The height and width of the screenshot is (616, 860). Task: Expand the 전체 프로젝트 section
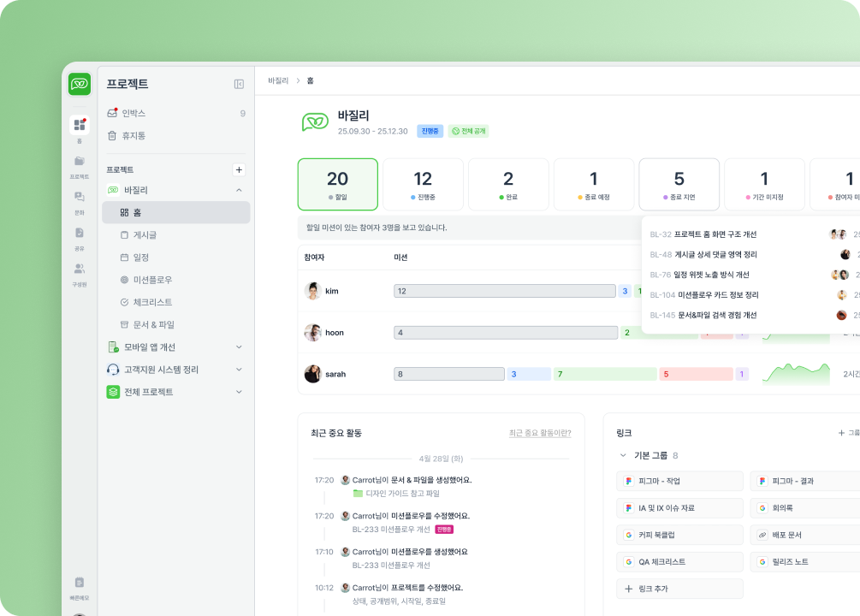point(239,392)
